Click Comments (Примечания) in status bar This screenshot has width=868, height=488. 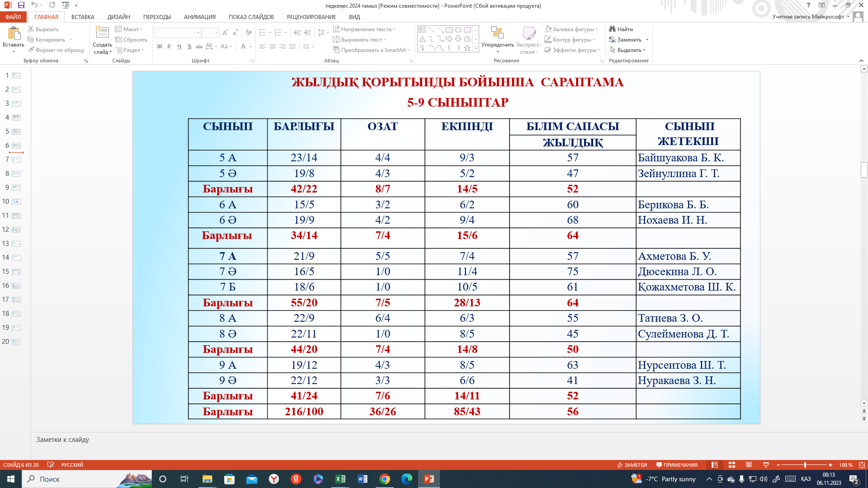[x=677, y=465]
